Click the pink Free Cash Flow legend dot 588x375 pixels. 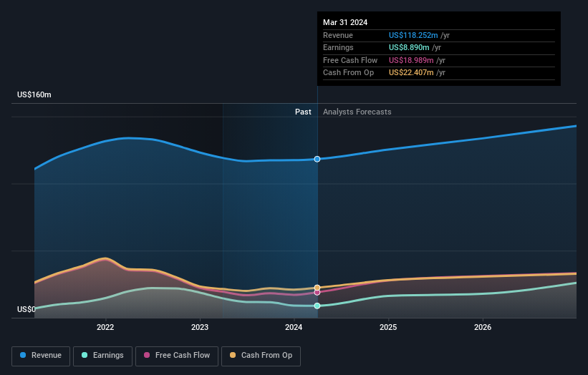point(147,355)
